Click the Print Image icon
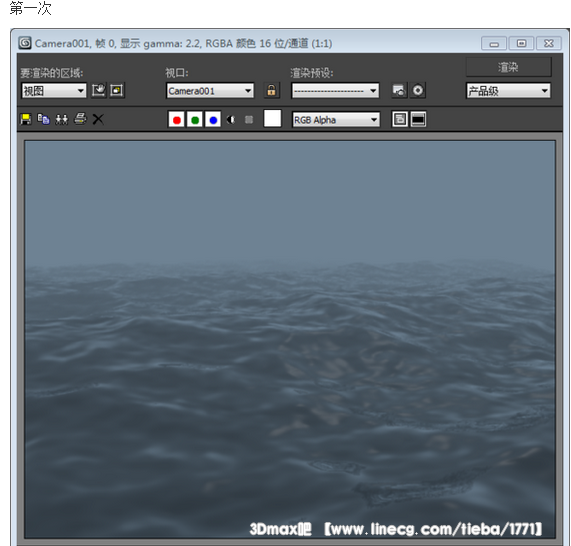Viewport: 571px width, 546px height. (80, 119)
